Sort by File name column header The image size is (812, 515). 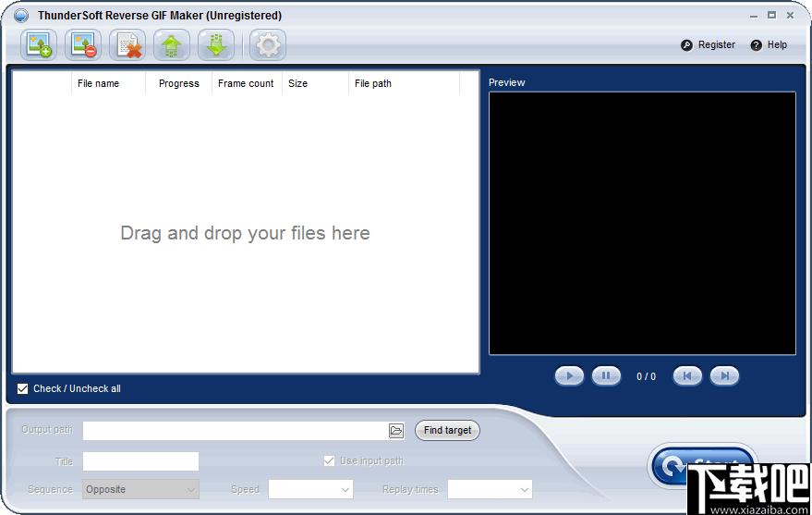pyautogui.click(x=108, y=83)
